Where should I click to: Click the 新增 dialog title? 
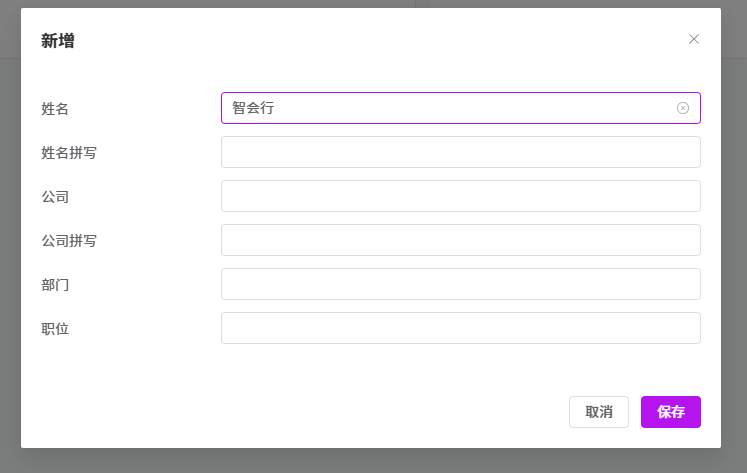[57, 41]
